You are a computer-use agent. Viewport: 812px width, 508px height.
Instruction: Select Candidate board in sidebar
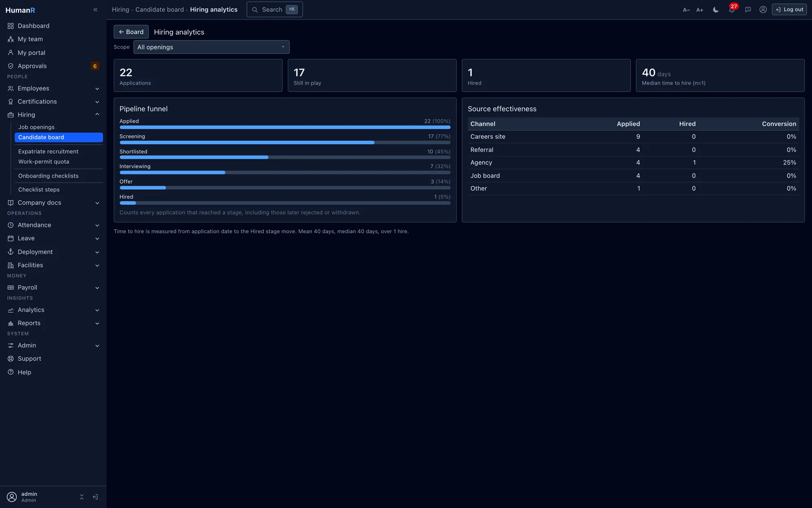tap(58, 137)
